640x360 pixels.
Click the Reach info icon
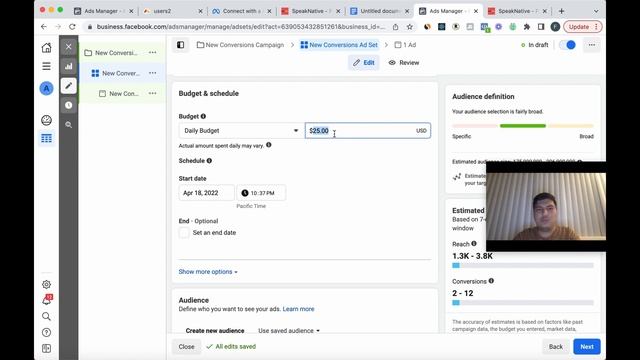click(474, 244)
